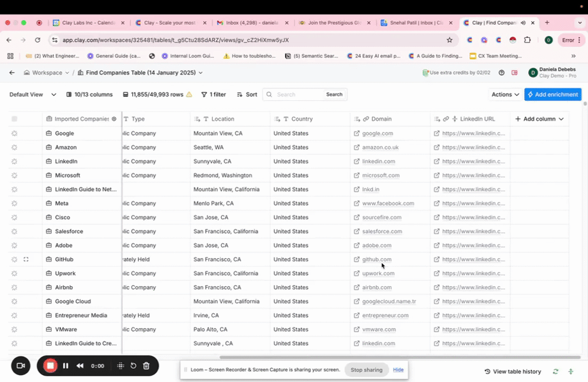Delete the Loom recording via trash icon

(146, 365)
